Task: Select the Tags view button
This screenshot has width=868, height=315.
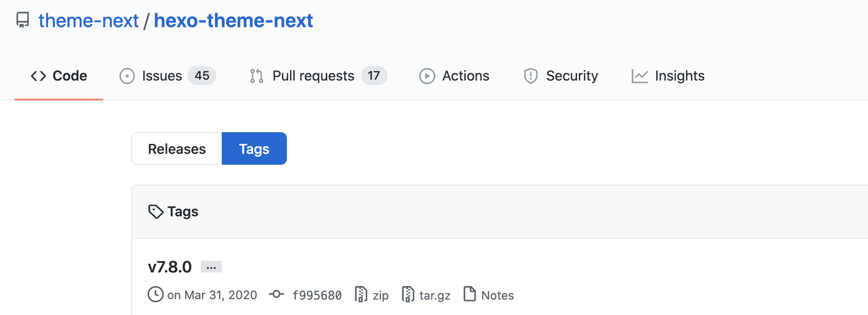Action: 254,149
